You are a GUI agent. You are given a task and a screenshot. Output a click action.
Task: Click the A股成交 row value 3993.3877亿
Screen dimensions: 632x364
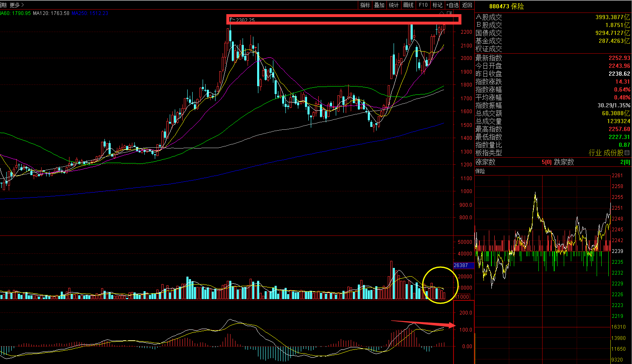612,17
